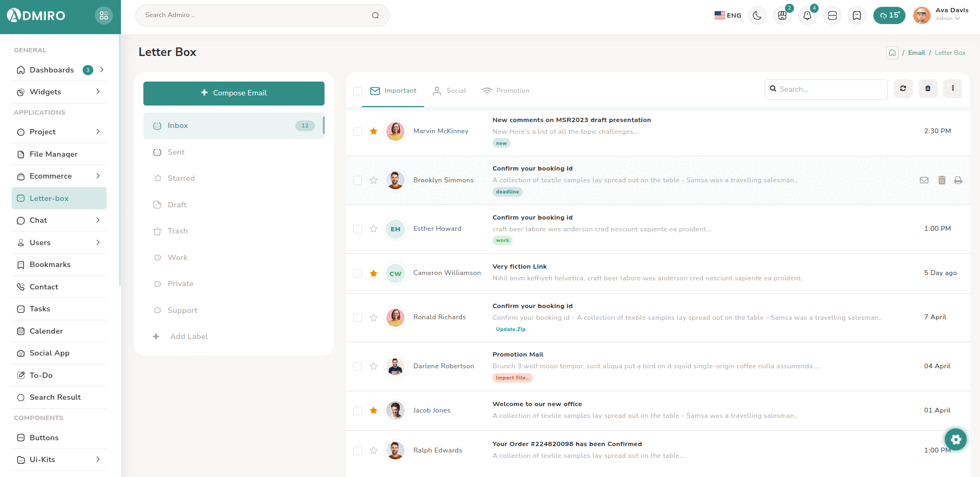Click the trash icon in mail toolbar

pyautogui.click(x=928, y=88)
